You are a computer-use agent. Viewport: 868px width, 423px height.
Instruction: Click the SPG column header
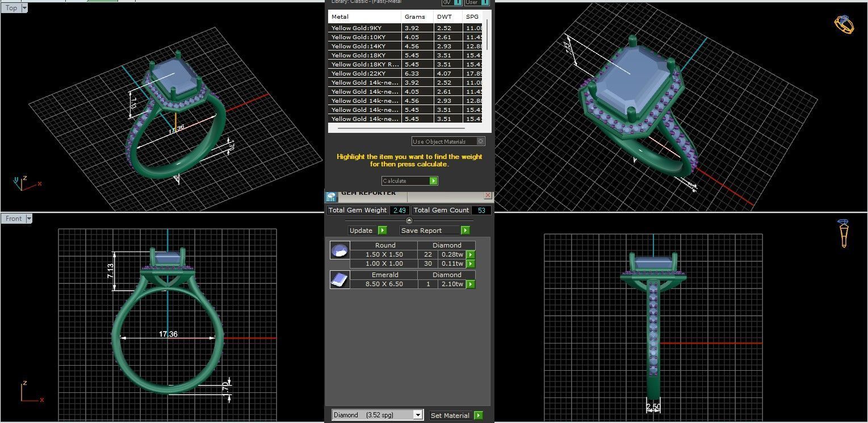[x=473, y=16]
